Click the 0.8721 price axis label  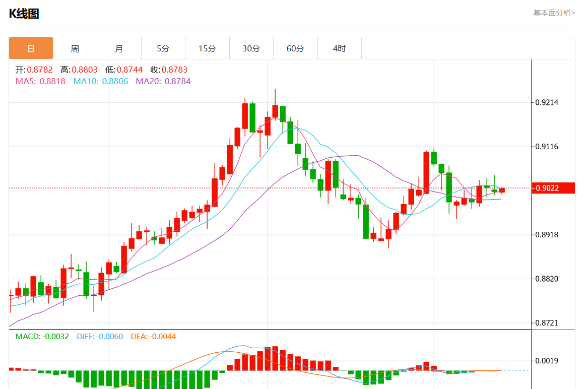pos(547,323)
